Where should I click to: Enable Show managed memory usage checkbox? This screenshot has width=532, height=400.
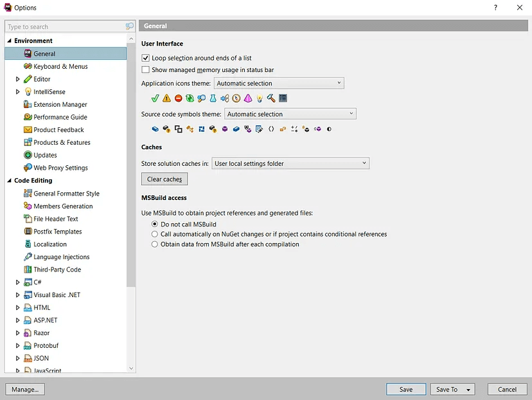coord(146,69)
